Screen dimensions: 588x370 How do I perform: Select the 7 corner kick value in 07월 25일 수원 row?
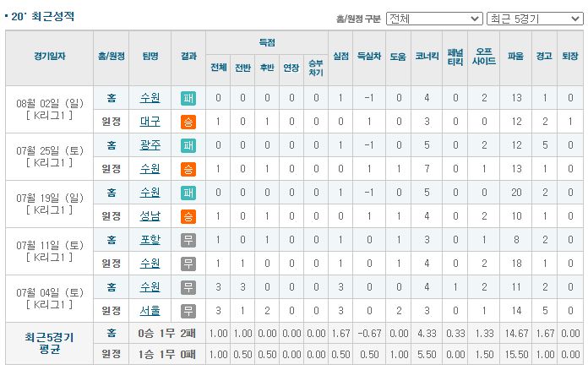click(427, 169)
